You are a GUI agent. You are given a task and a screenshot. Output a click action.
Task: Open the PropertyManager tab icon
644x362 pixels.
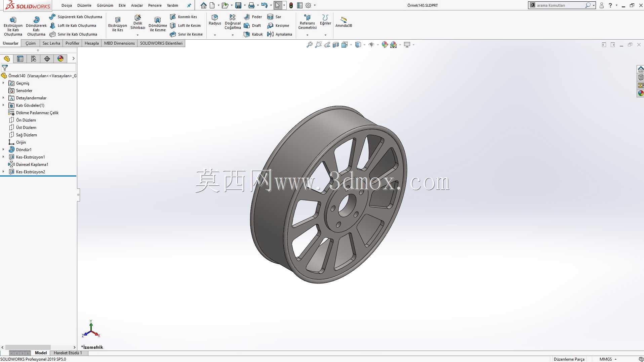click(x=20, y=59)
